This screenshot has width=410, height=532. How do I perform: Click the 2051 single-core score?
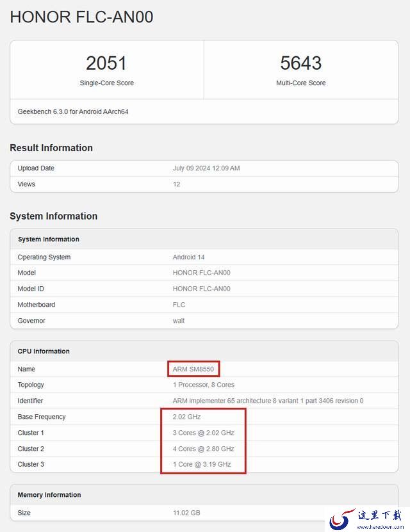coord(106,63)
